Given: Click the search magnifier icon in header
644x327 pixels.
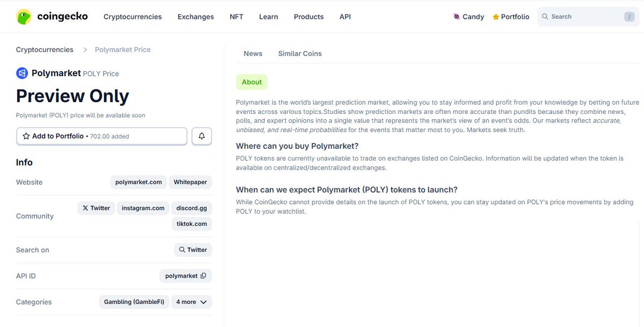Looking at the screenshot, I should click(x=545, y=17).
